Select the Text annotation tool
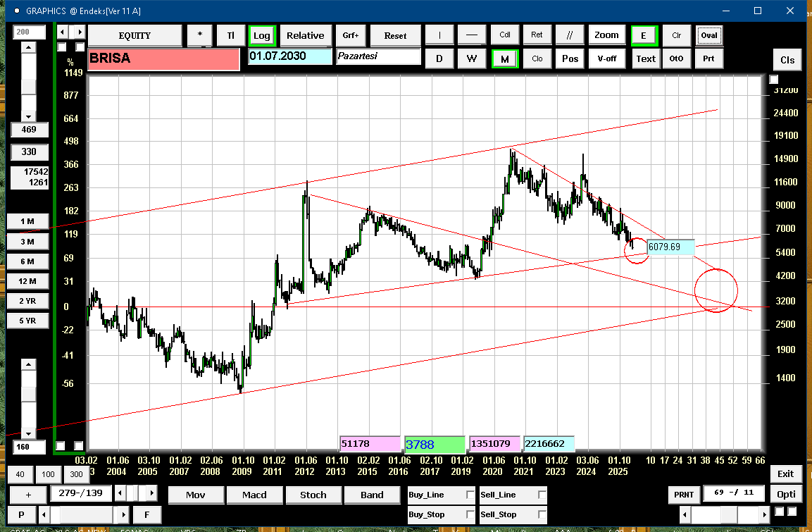Screen dimensions: 812x532 point(645,58)
